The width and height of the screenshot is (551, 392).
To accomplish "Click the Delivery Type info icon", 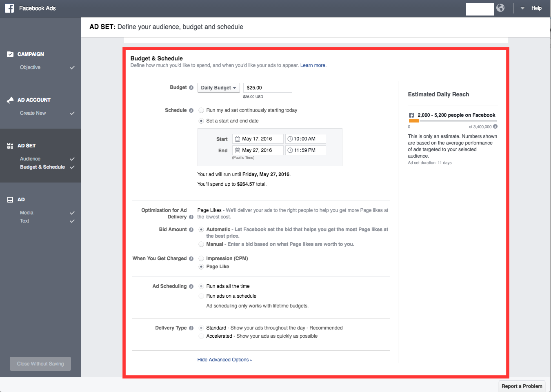I will [x=191, y=328].
